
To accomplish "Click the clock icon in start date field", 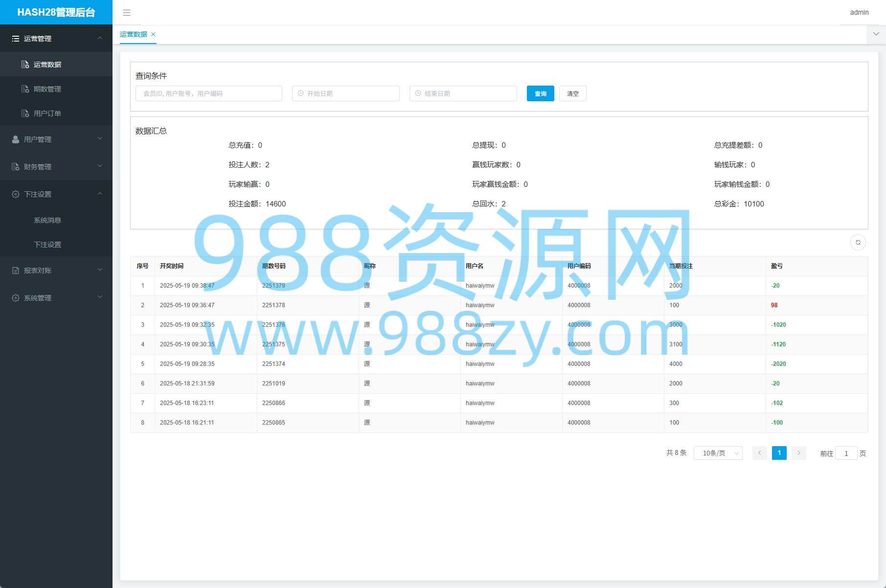I will (x=300, y=93).
